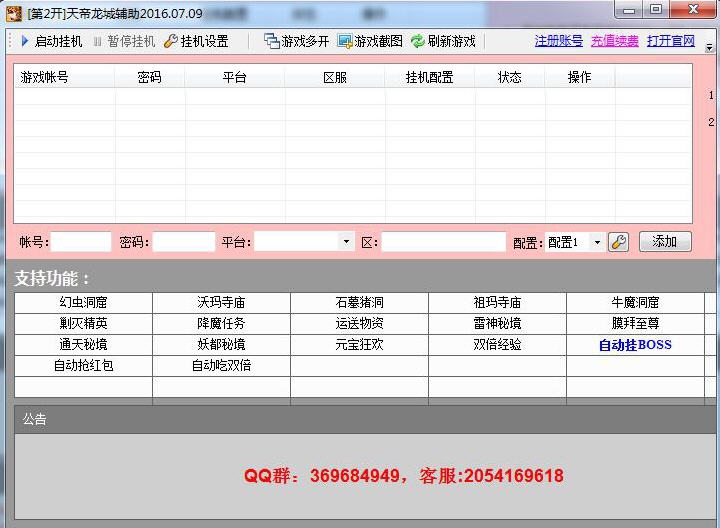Select the 祖玛寺庙 feature cell
The width and height of the screenshot is (720, 528).
[497, 303]
